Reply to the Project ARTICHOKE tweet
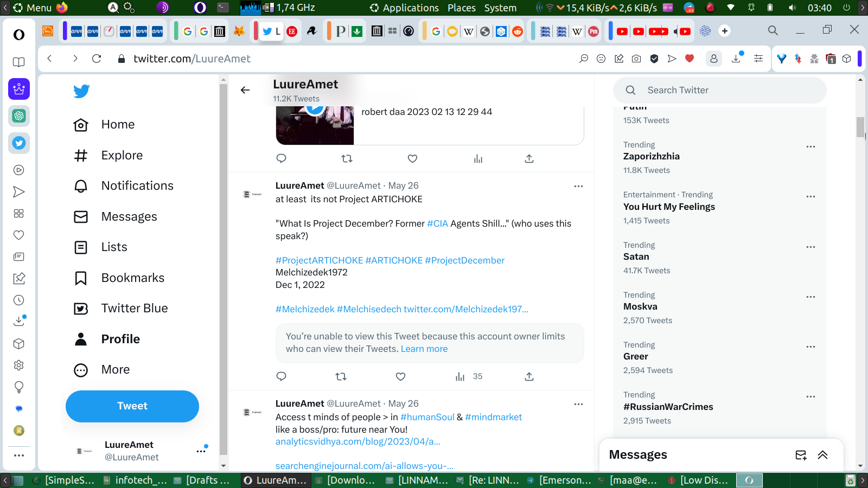Image resolution: width=868 pixels, height=488 pixels. coord(281,377)
